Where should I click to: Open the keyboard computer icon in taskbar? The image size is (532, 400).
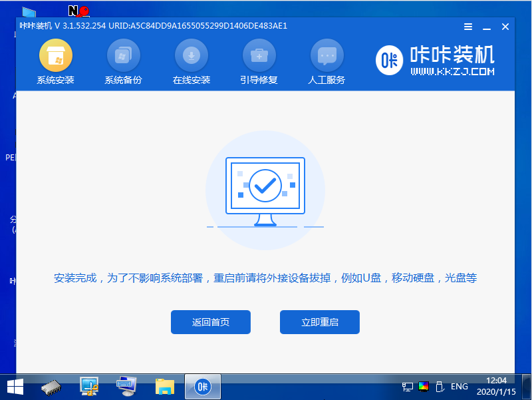tap(126, 386)
